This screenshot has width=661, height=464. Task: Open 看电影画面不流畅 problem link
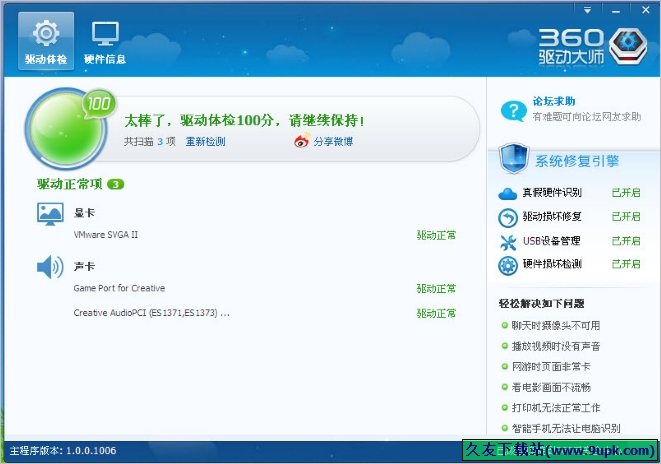[551, 387]
